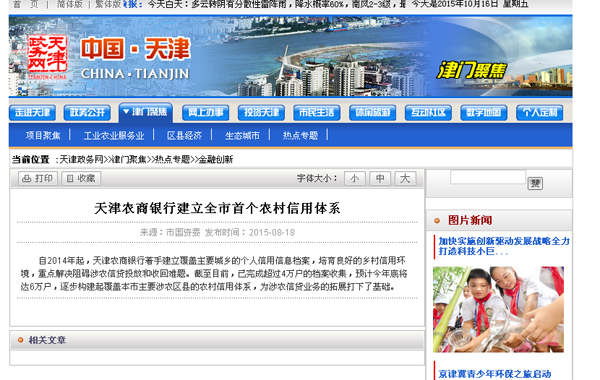
Task: Click the 收藏 bookmark button
Action: [x=81, y=178]
